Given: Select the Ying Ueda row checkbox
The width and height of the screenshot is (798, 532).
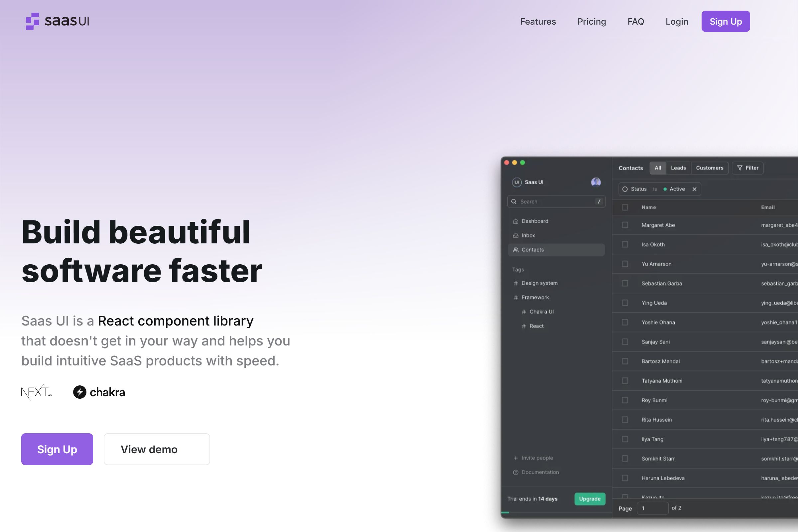Looking at the screenshot, I should click(x=625, y=303).
